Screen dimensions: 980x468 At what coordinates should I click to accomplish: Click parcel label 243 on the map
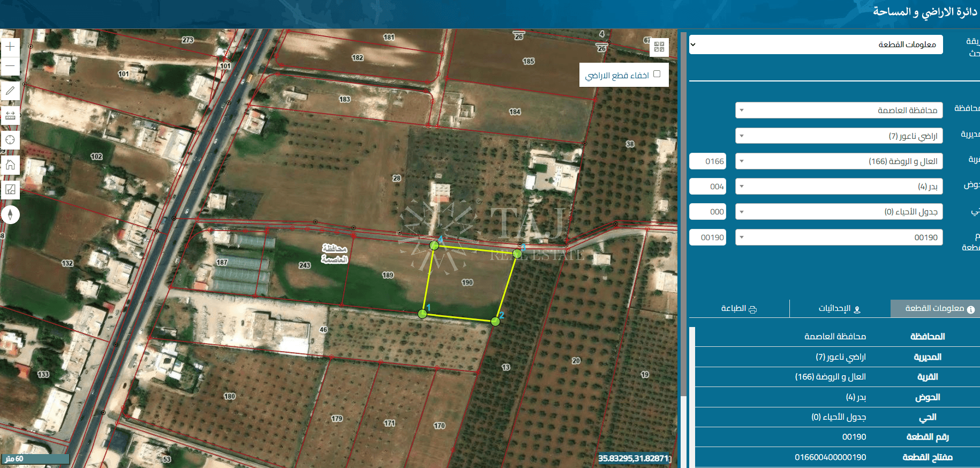click(305, 265)
